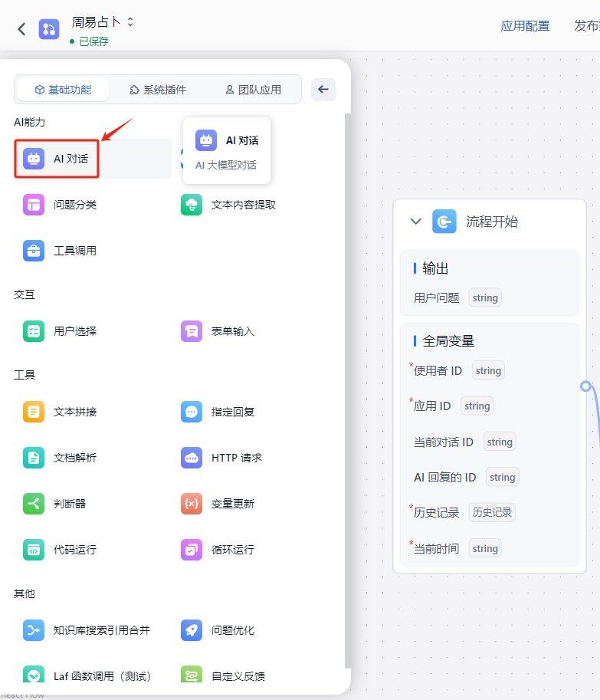
Task: Open the 系统插件 tab
Action: click(158, 90)
